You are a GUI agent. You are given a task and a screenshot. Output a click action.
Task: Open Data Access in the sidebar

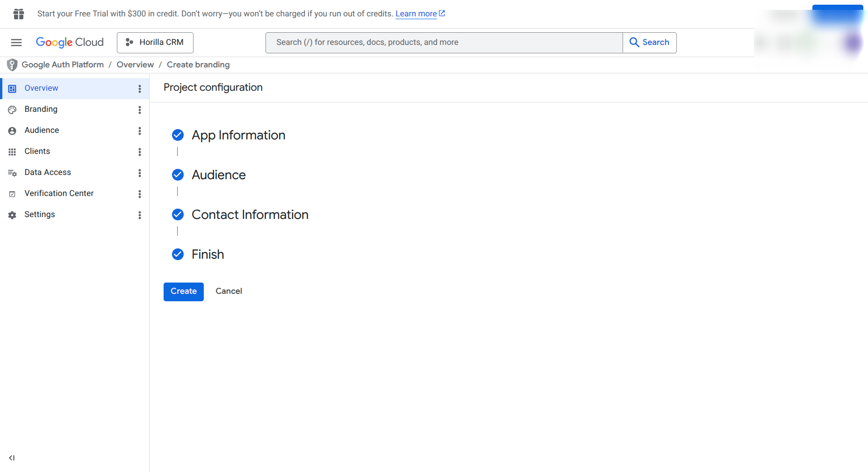[75, 173]
